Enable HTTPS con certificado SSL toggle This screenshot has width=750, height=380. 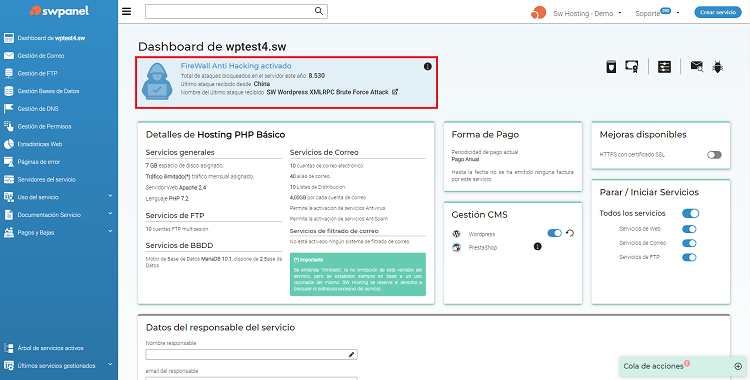[714, 155]
